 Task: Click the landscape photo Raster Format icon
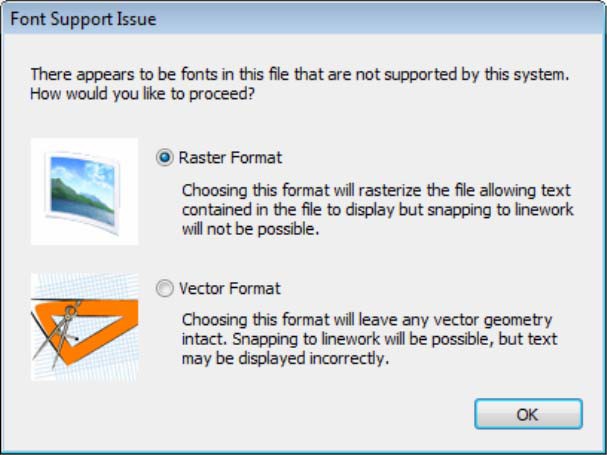point(84,191)
